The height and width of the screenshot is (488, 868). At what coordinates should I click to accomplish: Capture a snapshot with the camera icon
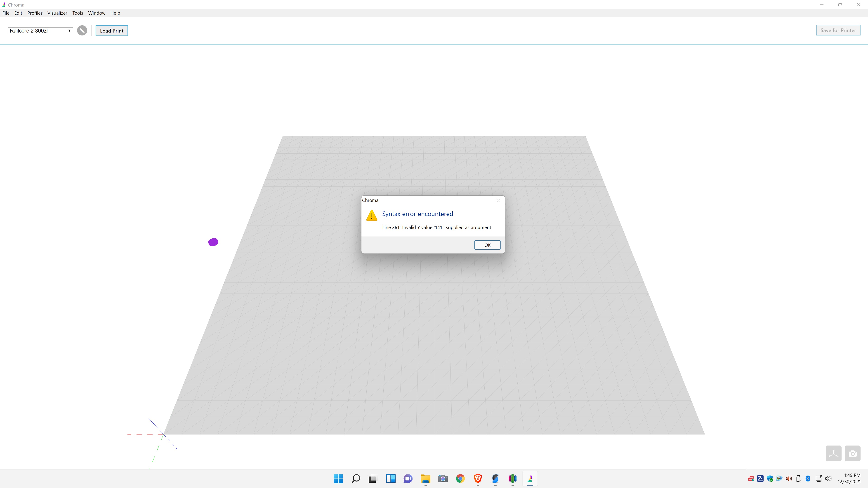point(853,453)
